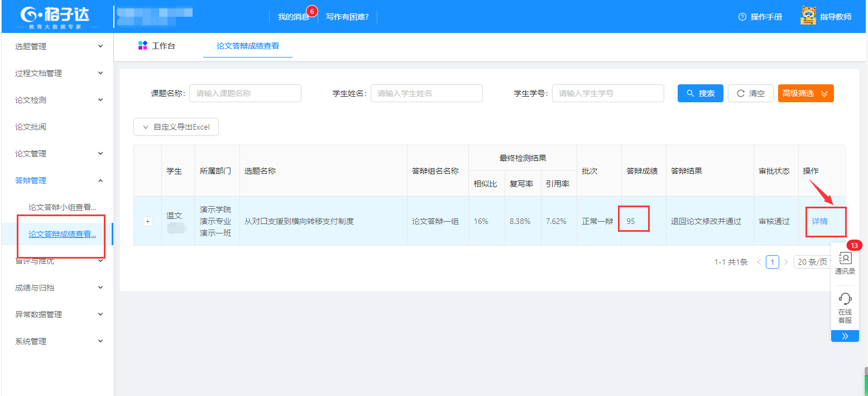868x396 pixels.
Task: Click the 操作手册 help icon
Action: 742,17
